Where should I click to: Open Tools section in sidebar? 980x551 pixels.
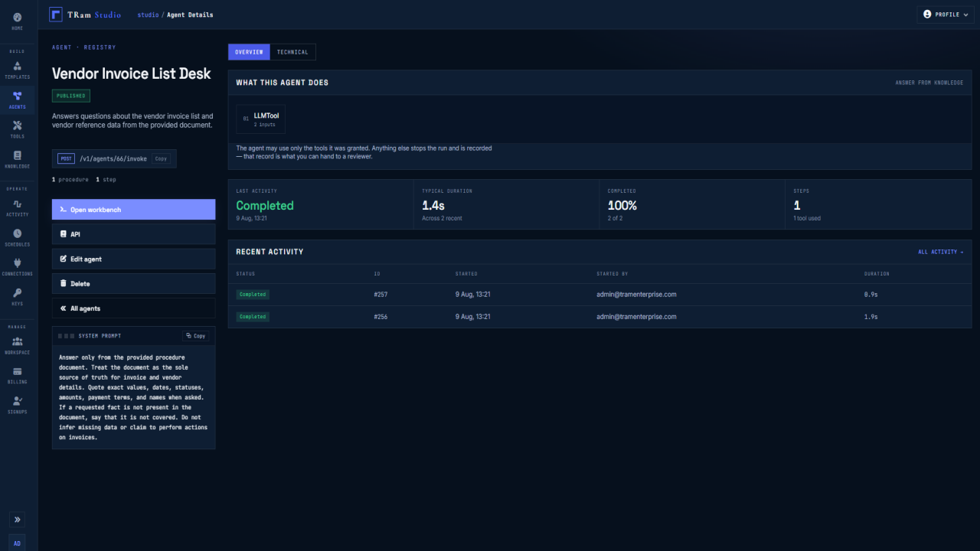click(x=17, y=129)
